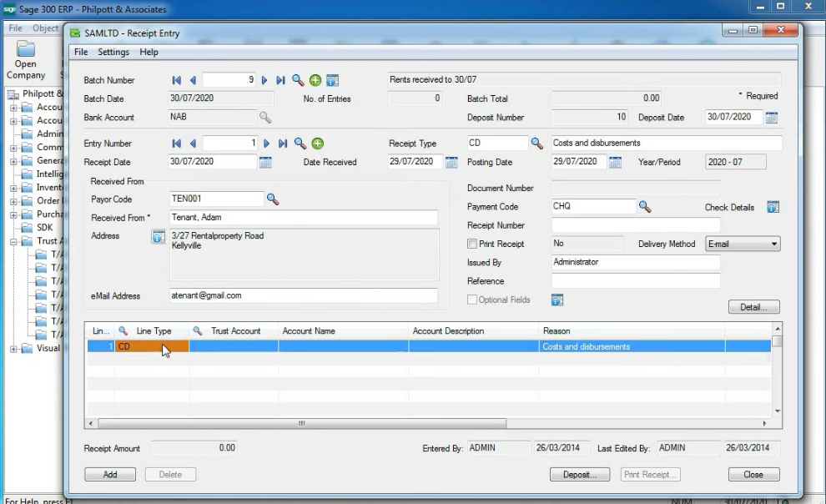
Task: Click the Detail... button
Action: point(753,307)
